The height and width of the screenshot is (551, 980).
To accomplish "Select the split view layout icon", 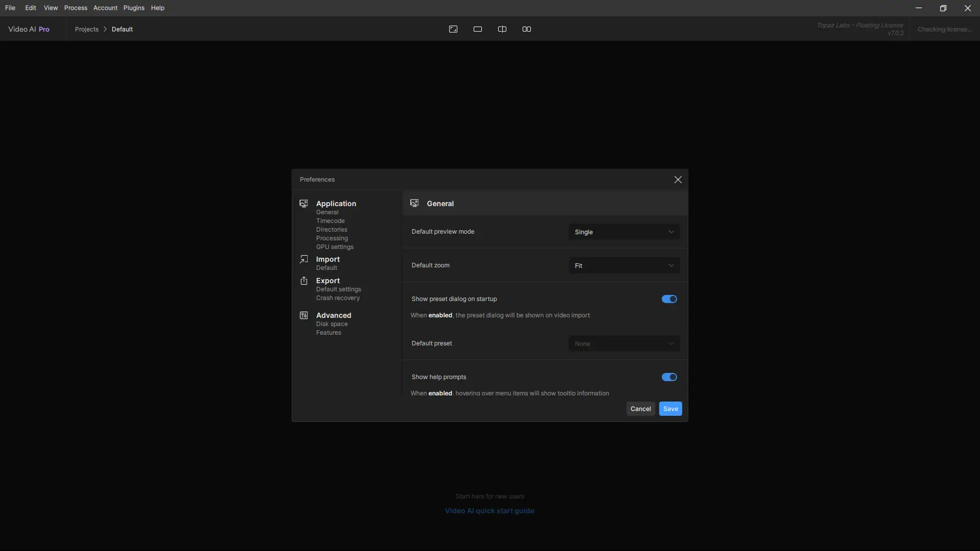I will (502, 29).
